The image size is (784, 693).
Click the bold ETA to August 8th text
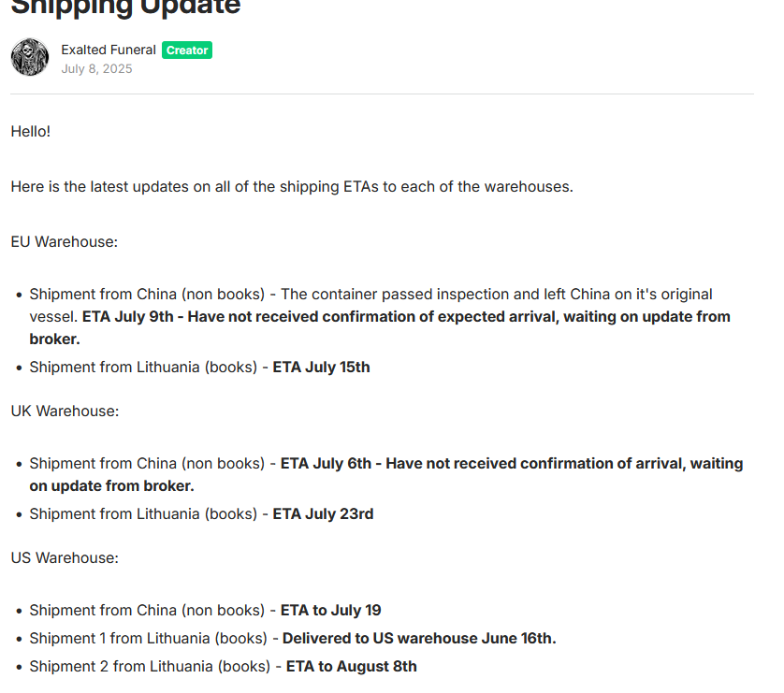pos(351,667)
